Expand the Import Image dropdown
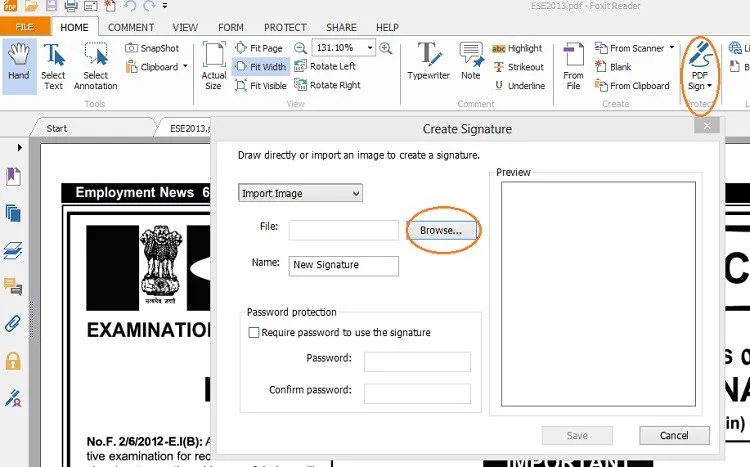The width and height of the screenshot is (750, 467). (300, 193)
